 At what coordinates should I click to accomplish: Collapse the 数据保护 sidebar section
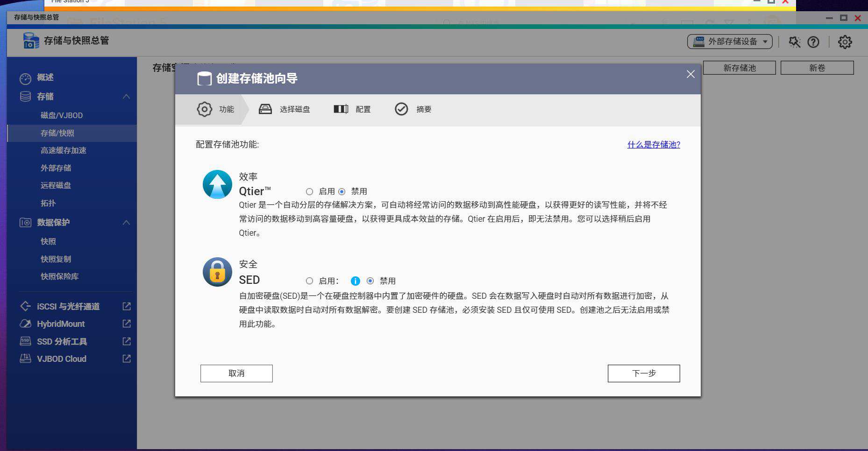pyautogui.click(x=126, y=223)
